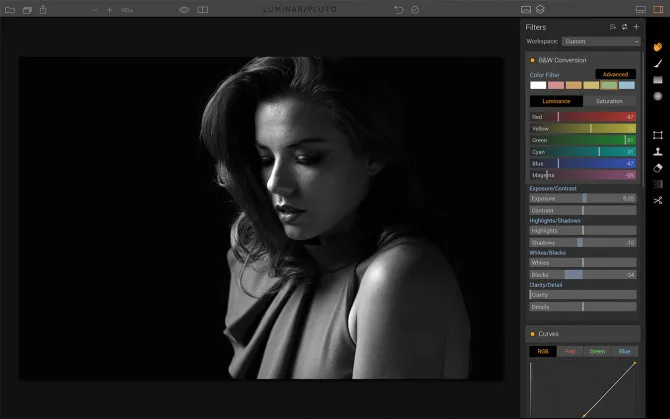
Task: Select the Brush masking tool
Action: tap(658, 63)
